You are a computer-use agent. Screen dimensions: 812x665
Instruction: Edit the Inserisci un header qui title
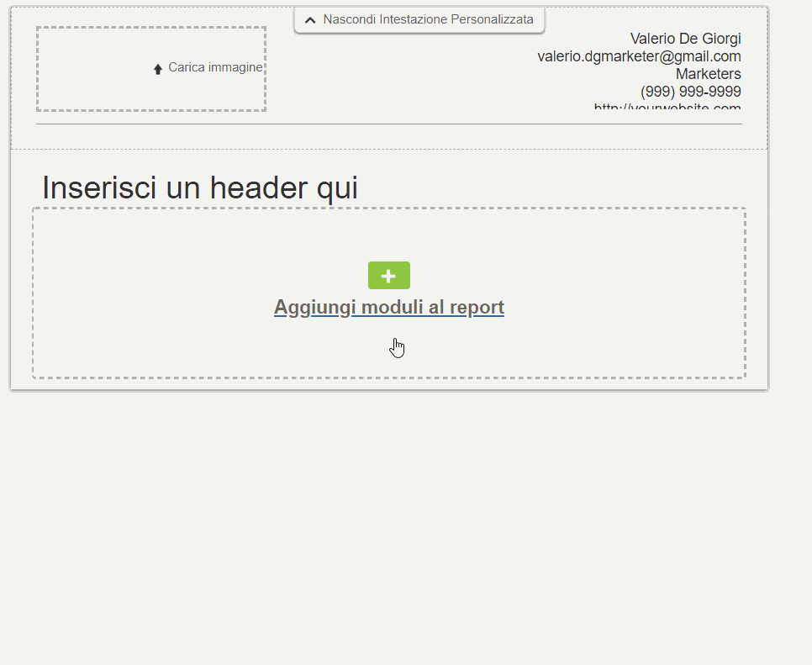[199, 187]
